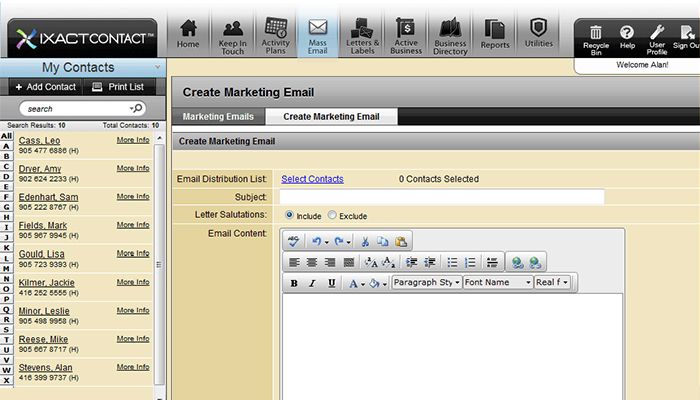Viewport: 700px width, 400px height.
Task: Open Letters & Labels
Action: point(362,36)
